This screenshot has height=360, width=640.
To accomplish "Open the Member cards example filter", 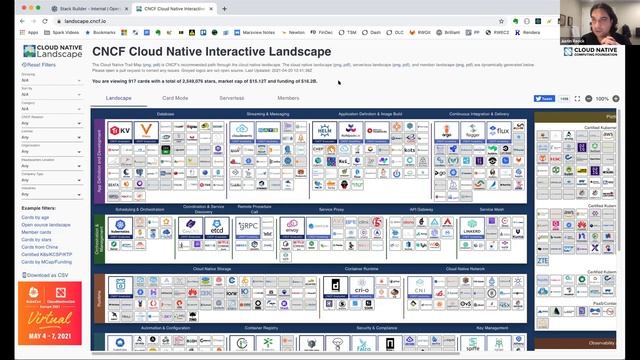I will tap(36, 232).
